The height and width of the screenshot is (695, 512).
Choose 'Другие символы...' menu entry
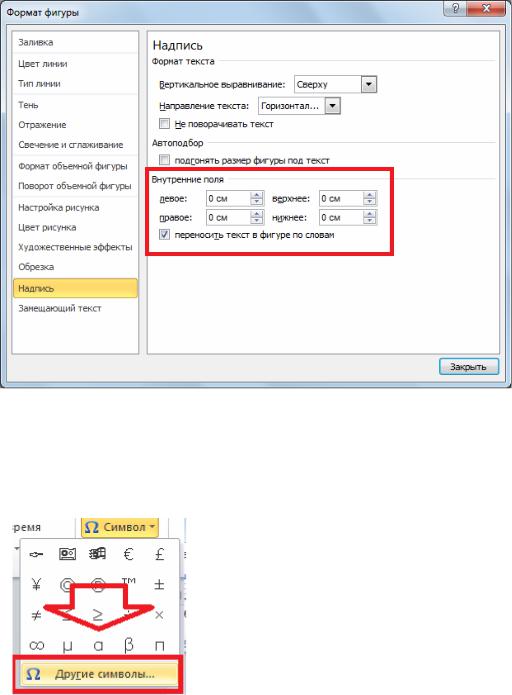pyautogui.click(x=98, y=675)
